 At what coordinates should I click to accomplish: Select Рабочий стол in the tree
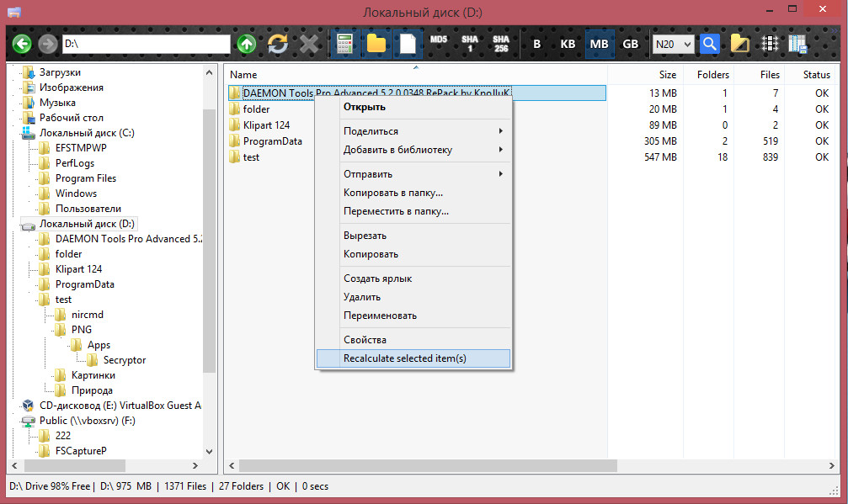click(x=71, y=118)
